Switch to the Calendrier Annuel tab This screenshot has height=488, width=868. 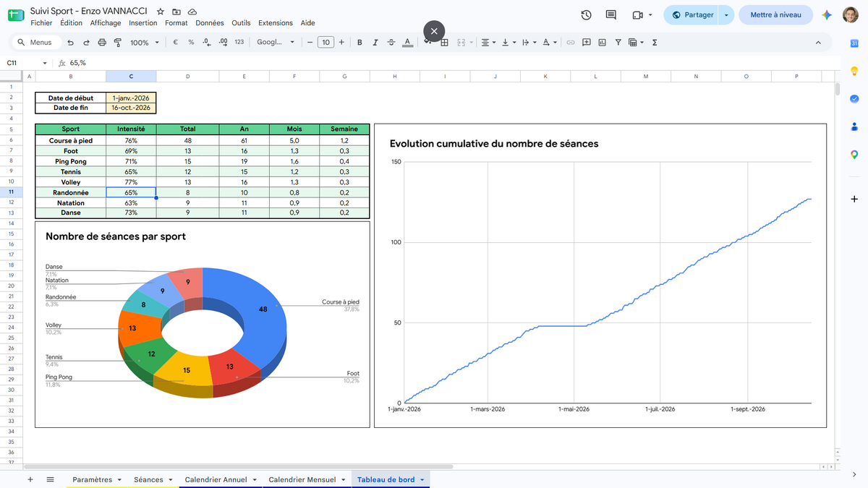click(216, 479)
